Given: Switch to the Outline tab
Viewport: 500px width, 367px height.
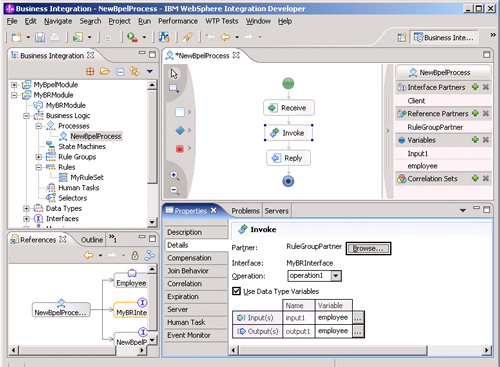Looking at the screenshot, I should [x=92, y=240].
